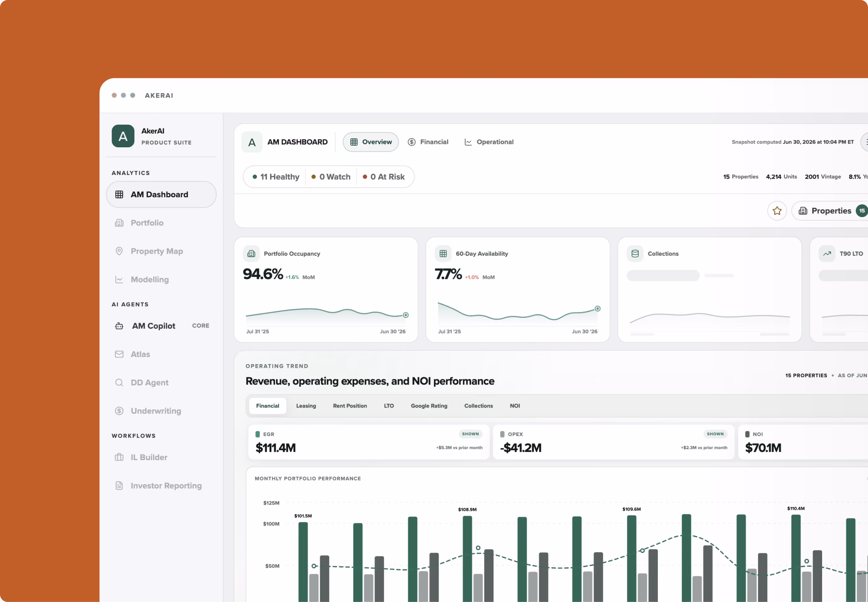The image size is (868, 602).
Task: Click the $101.5M first EGR bar
Action: [303, 562]
